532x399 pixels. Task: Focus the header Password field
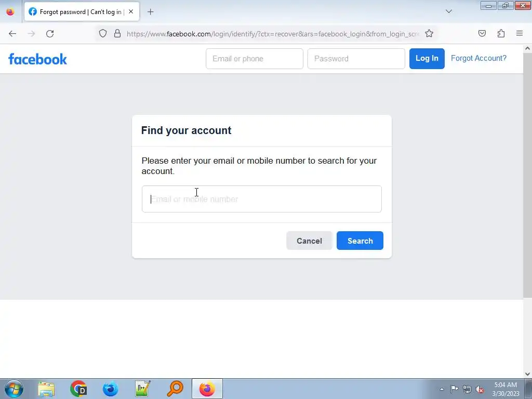tap(356, 59)
